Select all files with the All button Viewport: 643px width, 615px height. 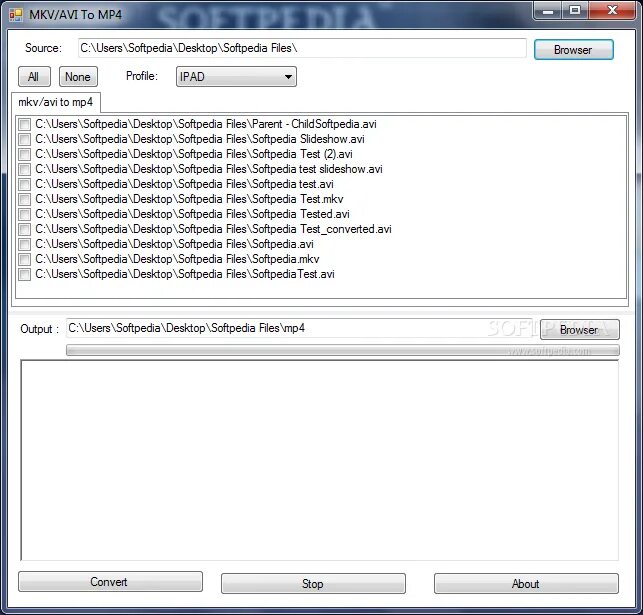[34, 77]
